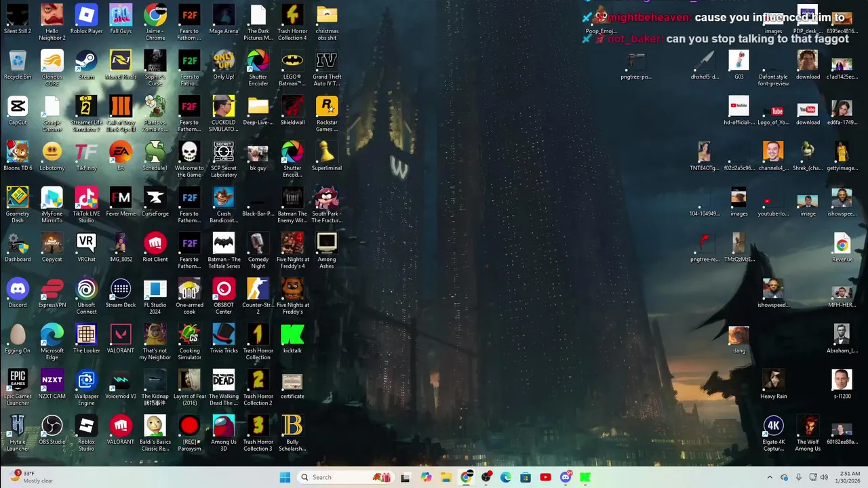Open the weather widget showing 33°F
Viewport: 868px width, 488px height.
pos(33,477)
